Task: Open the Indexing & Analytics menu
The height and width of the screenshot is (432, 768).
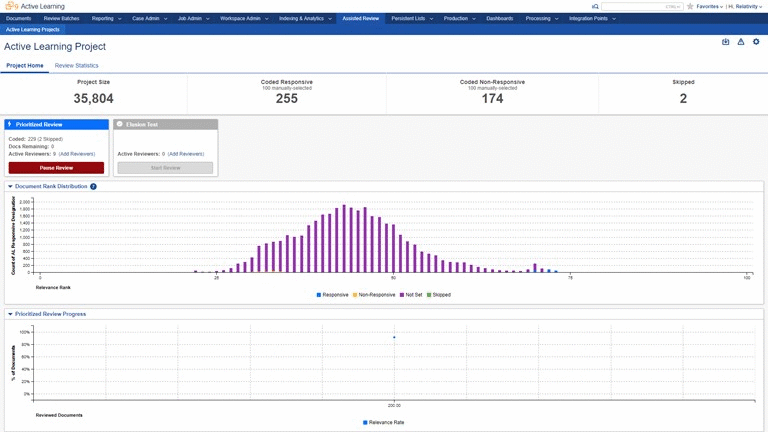Action: pos(305,19)
